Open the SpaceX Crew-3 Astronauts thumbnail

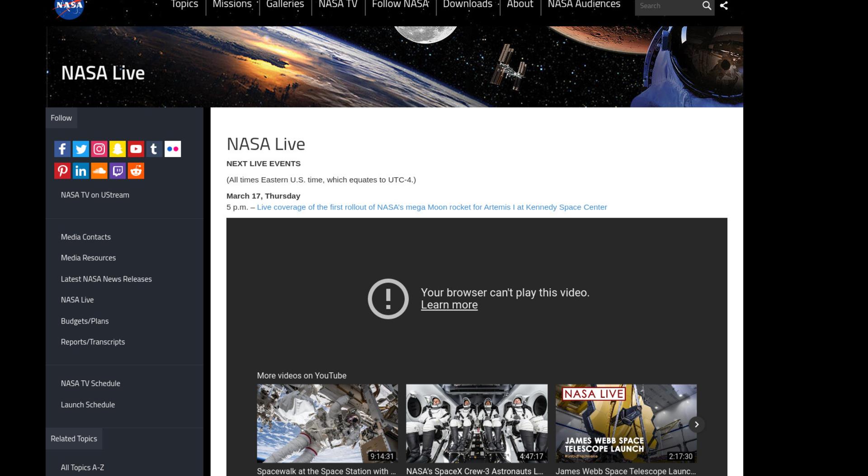476,424
